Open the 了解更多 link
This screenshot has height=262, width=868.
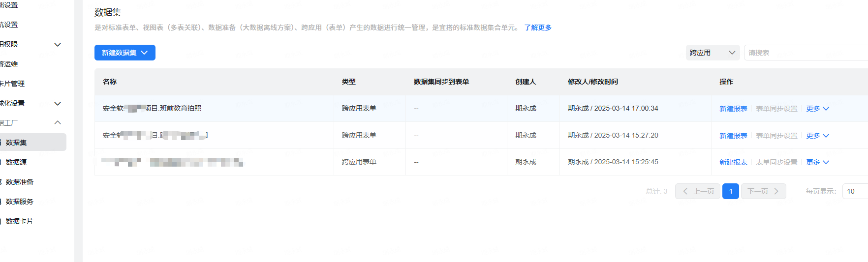point(538,28)
